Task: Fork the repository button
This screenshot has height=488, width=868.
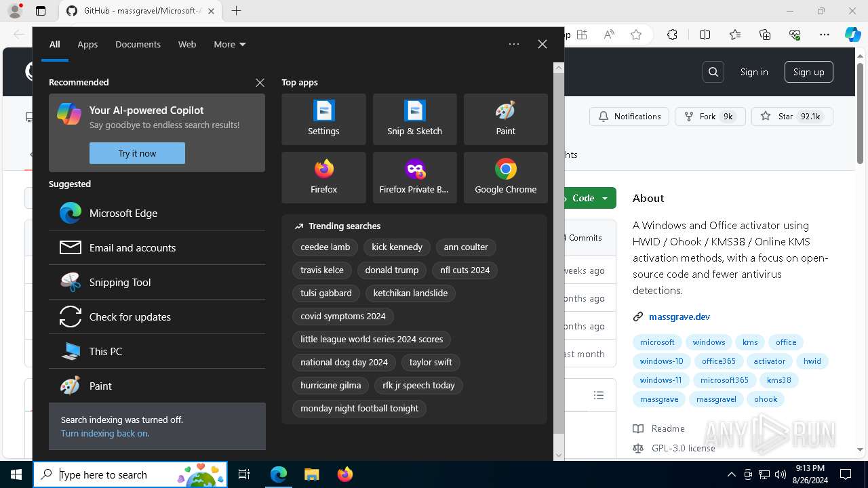Action: pyautogui.click(x=710, y=117)
